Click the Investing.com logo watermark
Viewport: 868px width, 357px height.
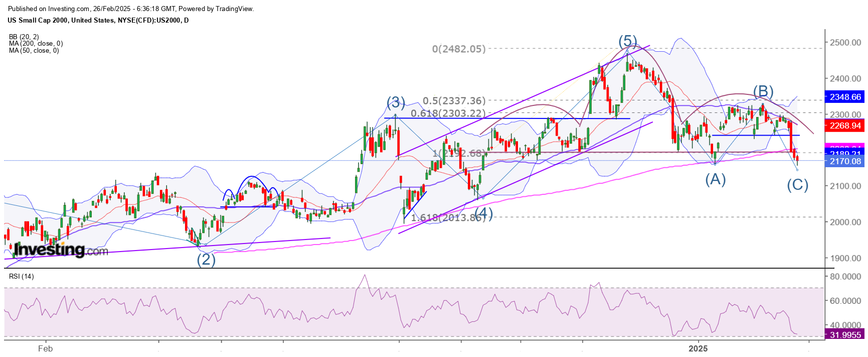(61, 250)
